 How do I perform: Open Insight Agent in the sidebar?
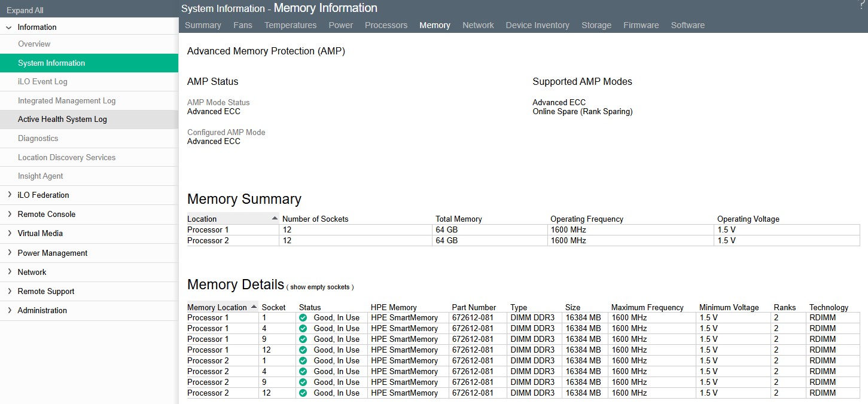41,176
